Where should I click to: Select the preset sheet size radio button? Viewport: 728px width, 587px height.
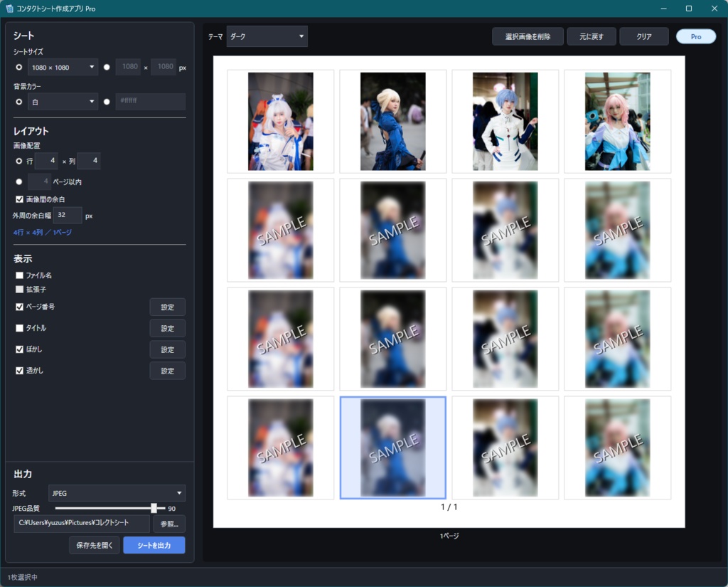point(19,68)
